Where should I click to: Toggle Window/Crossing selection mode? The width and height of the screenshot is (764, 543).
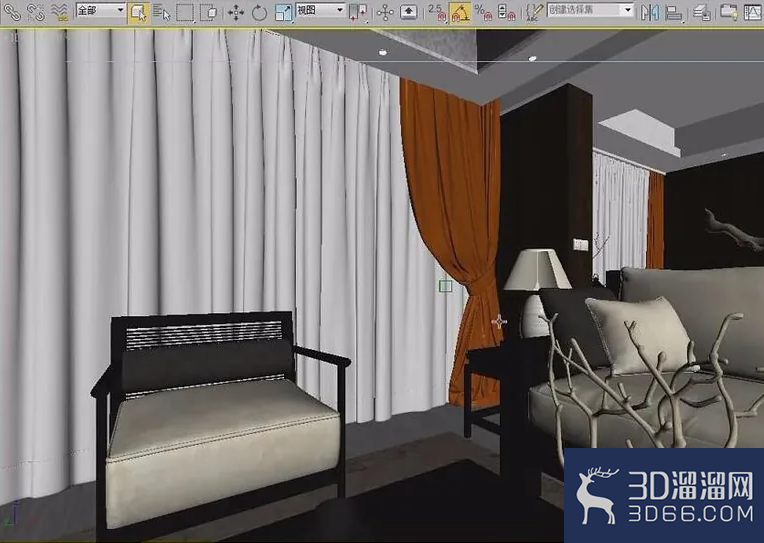[209, 13]
